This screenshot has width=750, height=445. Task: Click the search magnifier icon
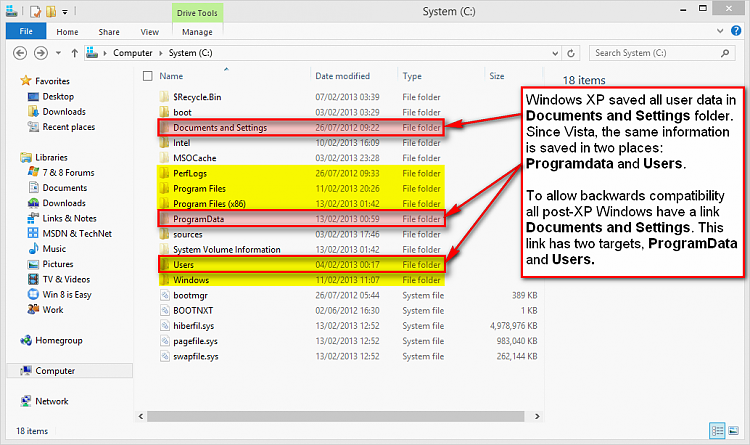725,53
